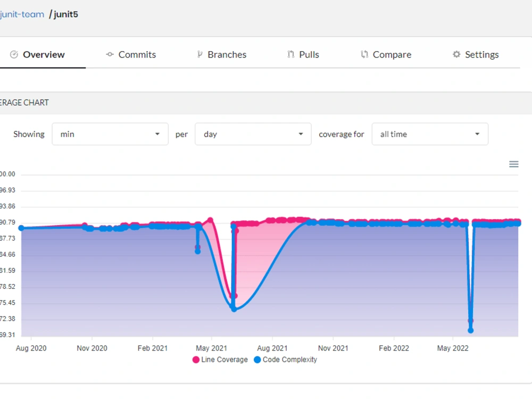Click the arrow of the all time dropdown
Image resolution: width=532 pixels, height=399 pixels.
tap(477, 134)
